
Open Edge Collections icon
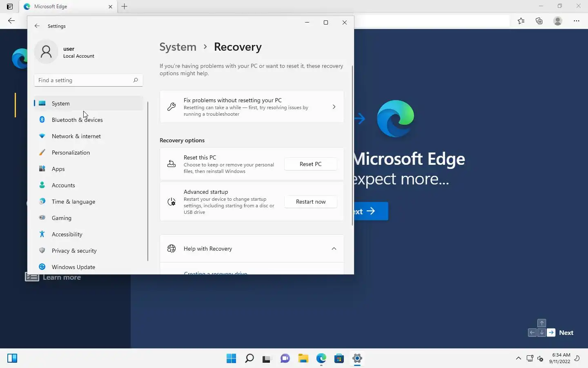[x=539, y=21]
